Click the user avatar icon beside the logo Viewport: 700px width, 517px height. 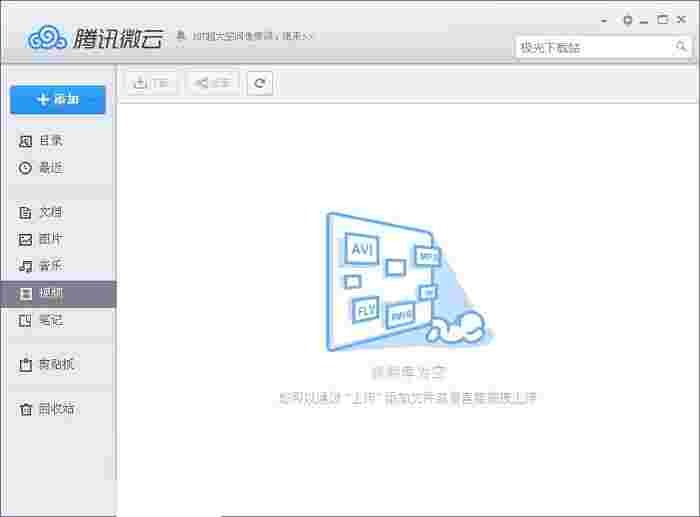tap(180, 36)
